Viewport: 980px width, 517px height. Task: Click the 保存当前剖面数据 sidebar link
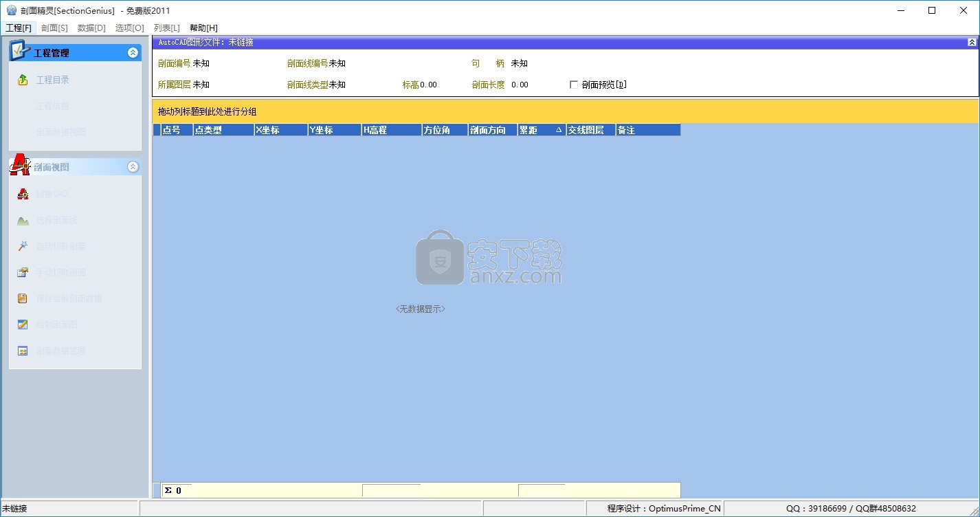(x=69, y=298)
